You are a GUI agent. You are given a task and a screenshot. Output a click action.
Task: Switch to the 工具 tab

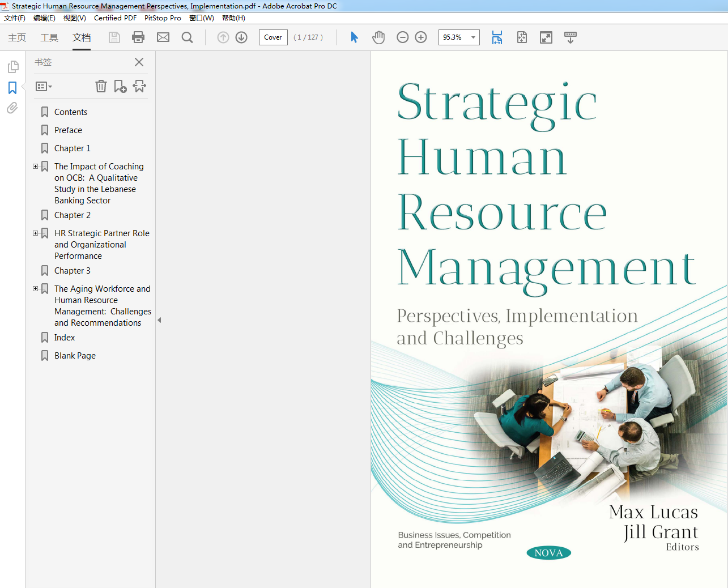point(49,37)
